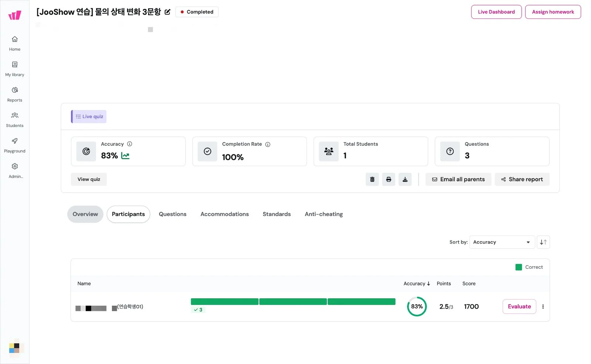
Task: Open the Anti-cheating tab
Action: pyautogui.click(x=324, y=214)
